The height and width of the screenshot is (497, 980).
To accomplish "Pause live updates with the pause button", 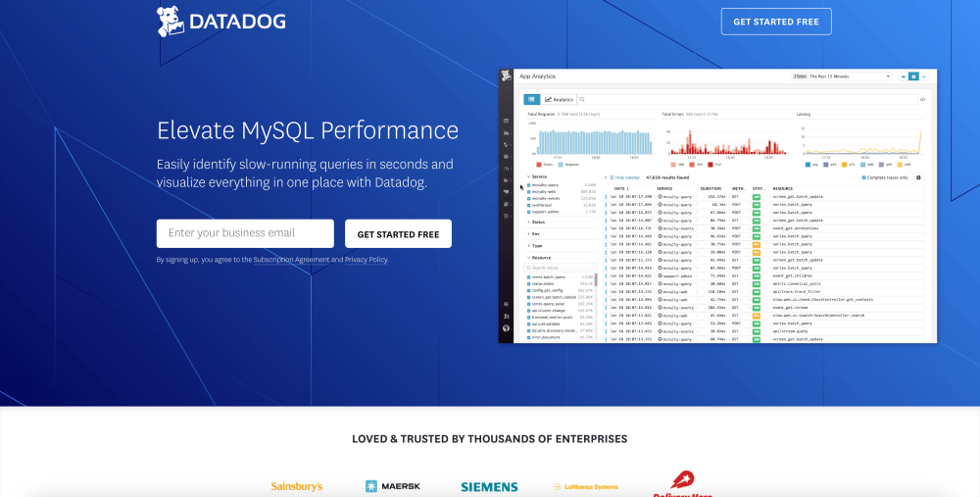I will point(913,76).
